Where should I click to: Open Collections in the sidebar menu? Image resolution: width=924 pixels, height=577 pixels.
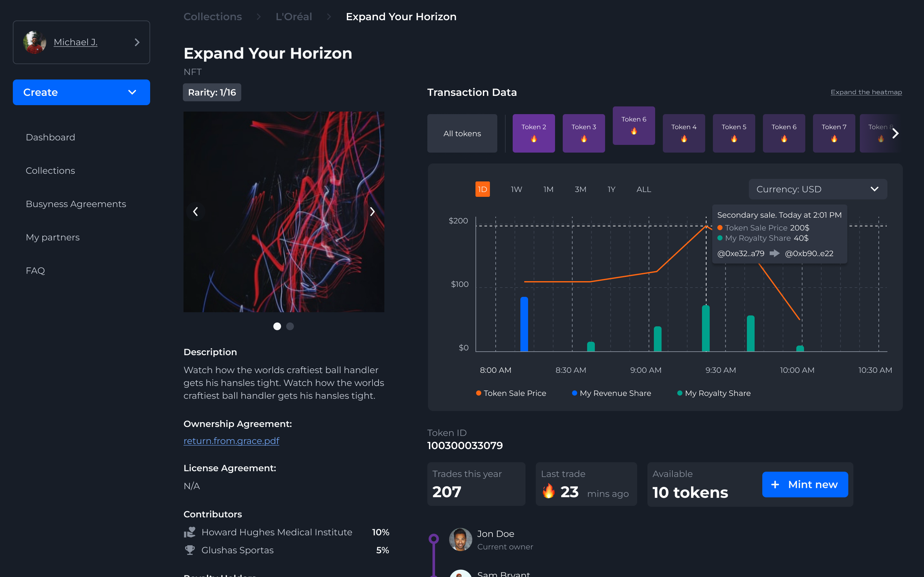click(50, 171)
